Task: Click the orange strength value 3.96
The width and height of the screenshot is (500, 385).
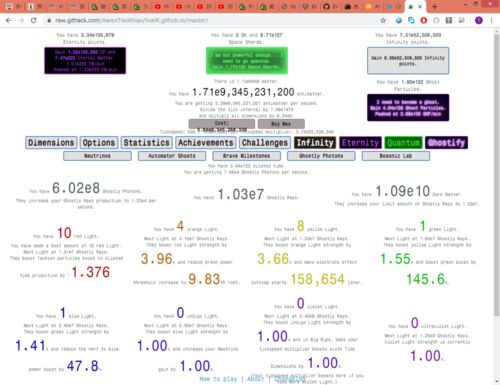Action: [x=157, y=259]
